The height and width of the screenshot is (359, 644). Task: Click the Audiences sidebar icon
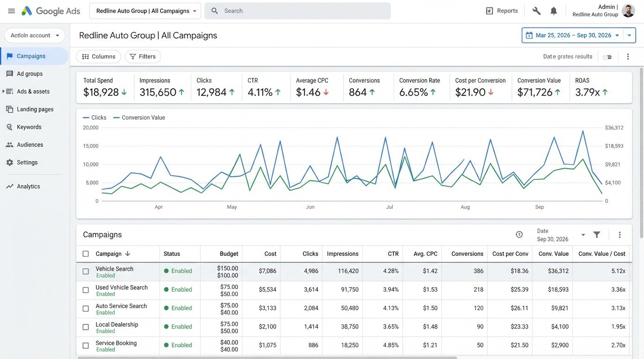click(9, 145)
